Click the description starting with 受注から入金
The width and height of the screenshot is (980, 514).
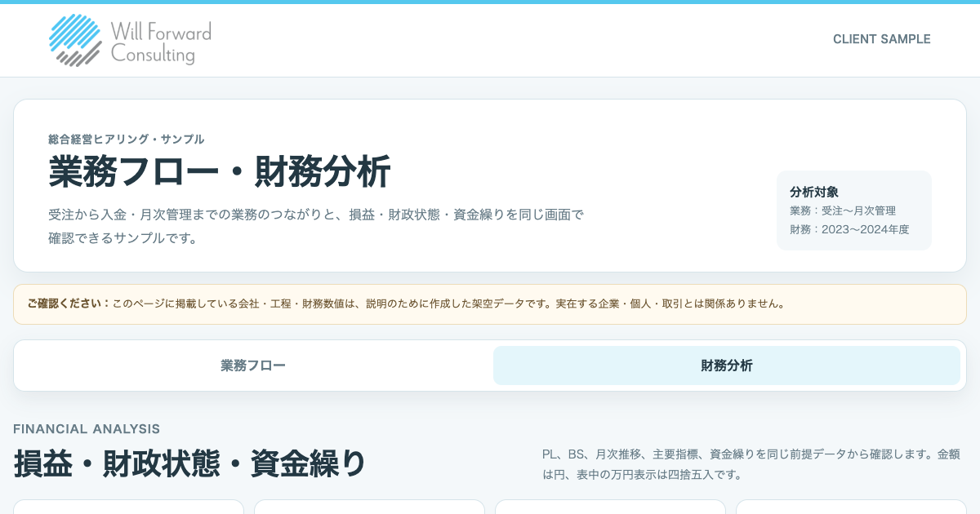[317, 227]
